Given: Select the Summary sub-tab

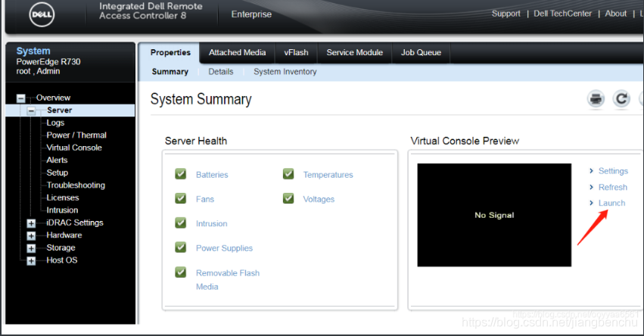Looking at the screenshot, I should pyautogui.click(x=170, y=72).
